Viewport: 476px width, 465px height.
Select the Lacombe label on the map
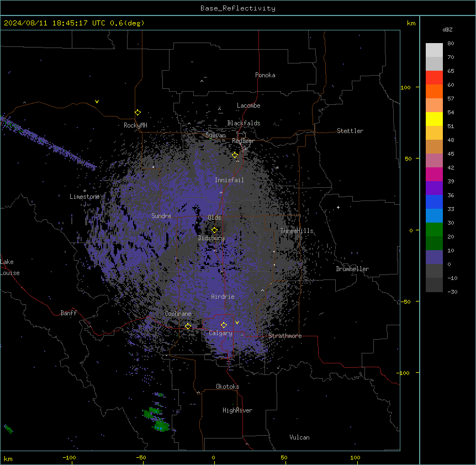248,105
